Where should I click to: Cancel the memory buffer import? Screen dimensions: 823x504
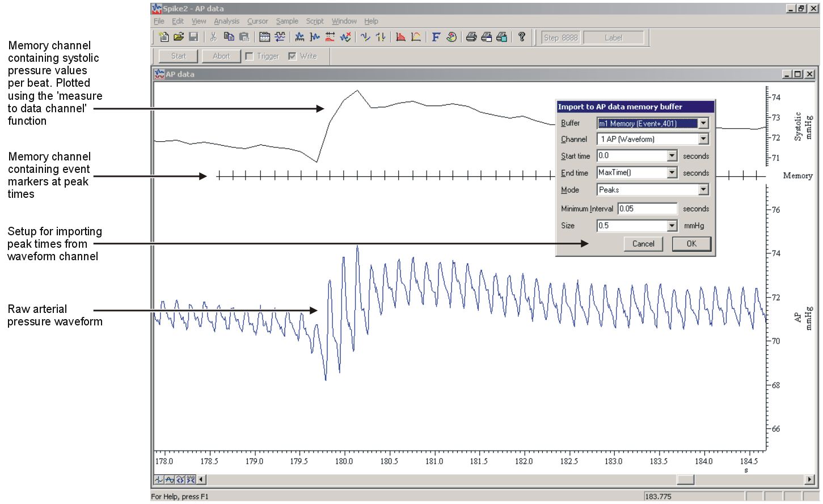643,244
